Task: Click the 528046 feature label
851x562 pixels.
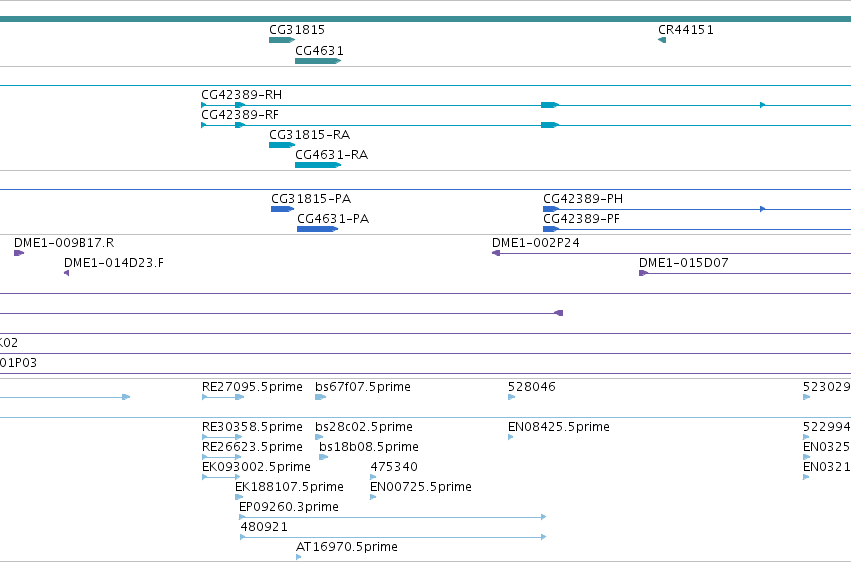Action: [532, 387]
